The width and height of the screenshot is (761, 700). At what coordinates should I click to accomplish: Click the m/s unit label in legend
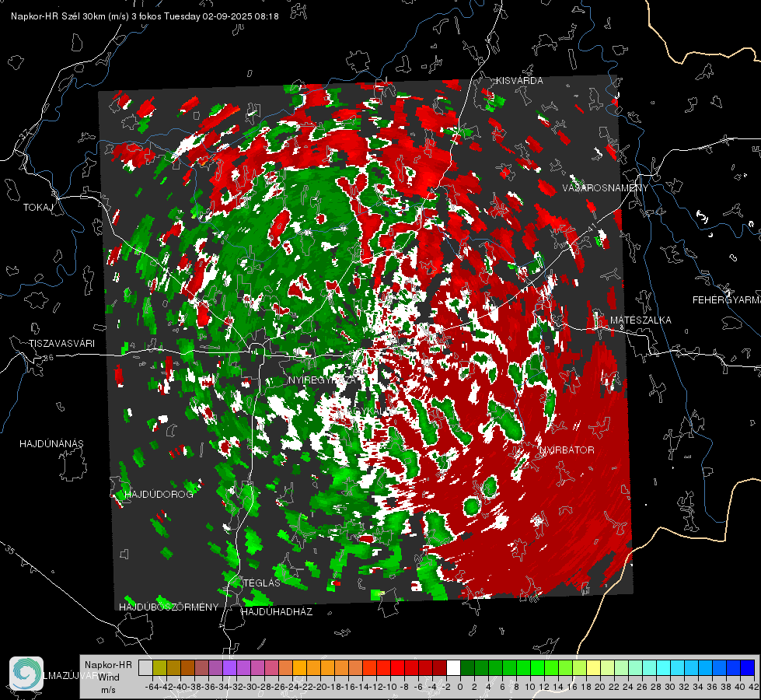[108, 690]
